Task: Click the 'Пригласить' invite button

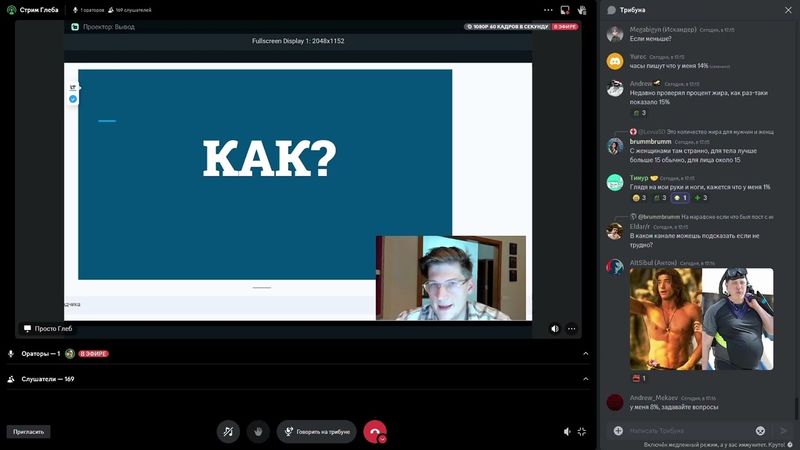Action: pyautogui.click(x=28, y=432)
